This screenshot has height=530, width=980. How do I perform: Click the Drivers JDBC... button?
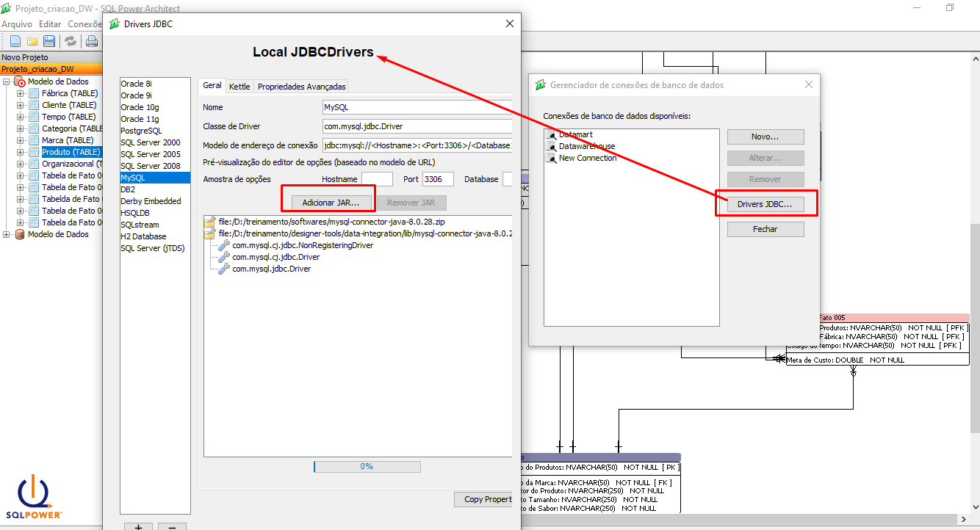[765, 204]
